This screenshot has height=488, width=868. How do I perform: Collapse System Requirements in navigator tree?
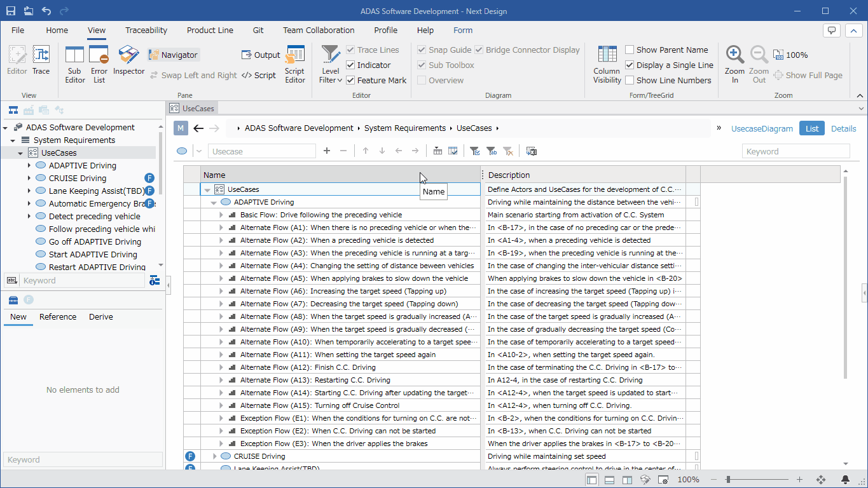pos(13,140)
